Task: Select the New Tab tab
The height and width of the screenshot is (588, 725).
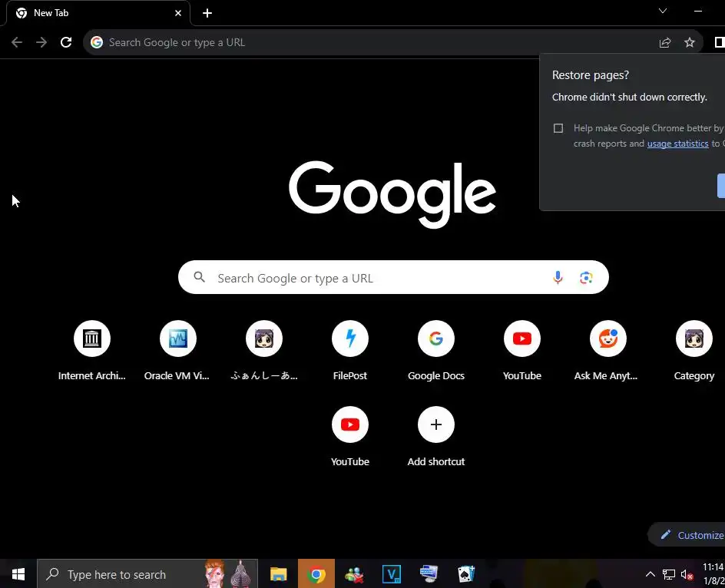Action: 98,13
